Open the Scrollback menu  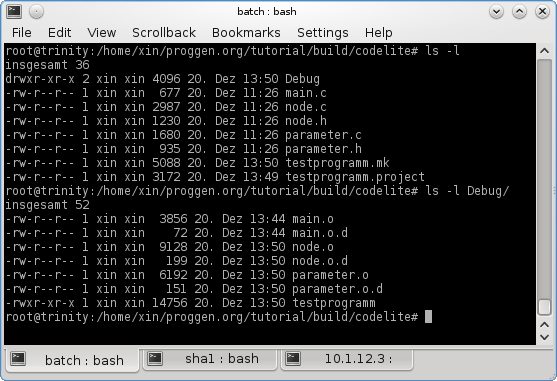tap(164, 33)
